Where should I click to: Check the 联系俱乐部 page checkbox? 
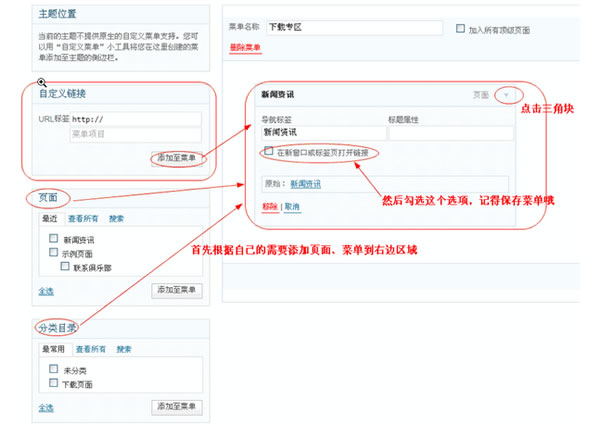[x=62, y=267]
